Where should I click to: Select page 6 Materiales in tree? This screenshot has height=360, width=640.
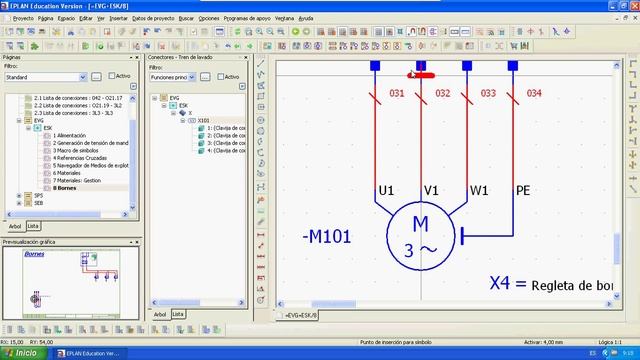tap(67, 173)
